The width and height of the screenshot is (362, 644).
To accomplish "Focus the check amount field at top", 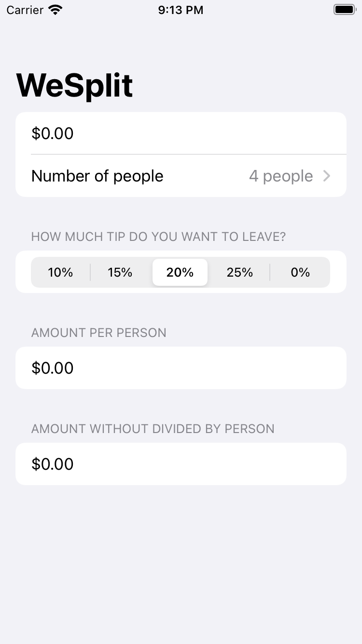I will tap(181, 133).
